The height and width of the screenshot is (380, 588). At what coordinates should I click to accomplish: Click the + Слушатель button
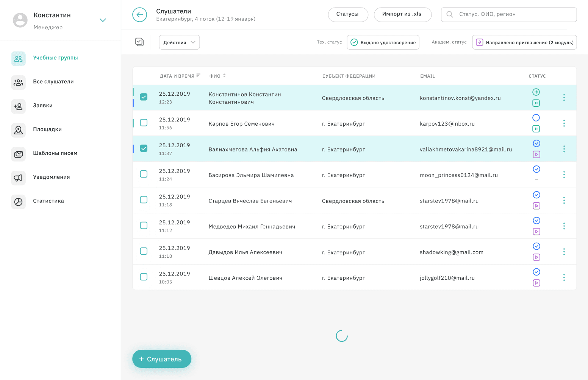161,359
